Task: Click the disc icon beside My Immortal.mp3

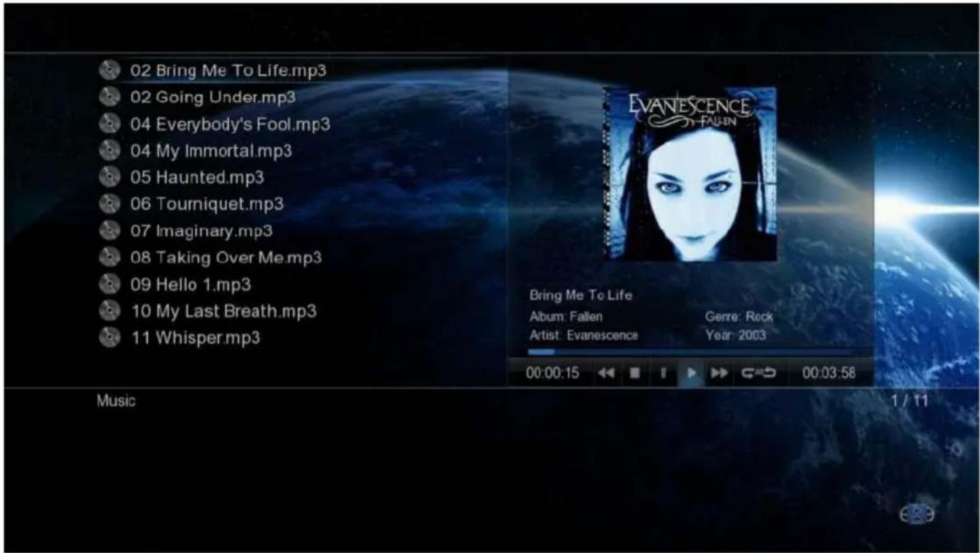Action: tap(109, 150)
